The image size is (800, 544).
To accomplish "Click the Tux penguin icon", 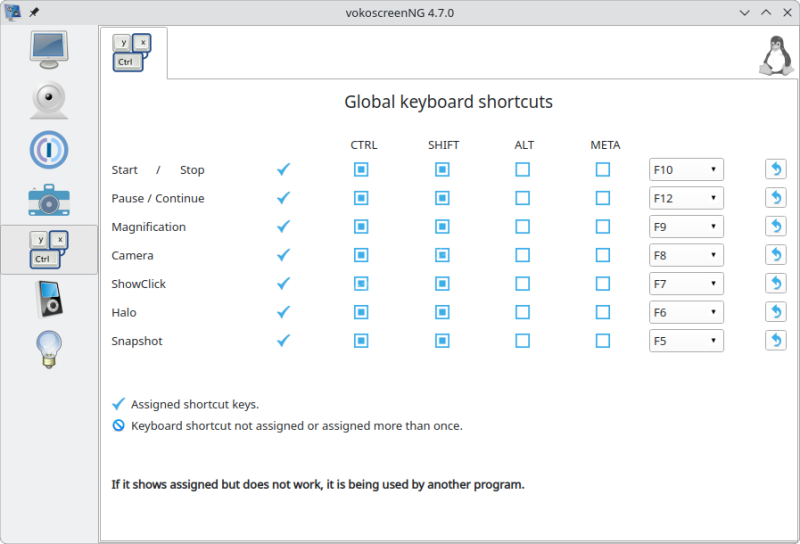I will click(x=776, y=56).
